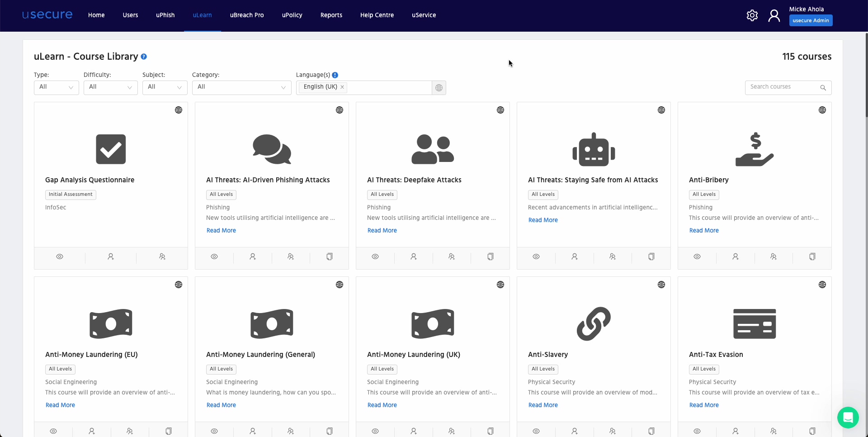Open the Subject filter dropdown
The image size is (868, 437).
[165, 88]
